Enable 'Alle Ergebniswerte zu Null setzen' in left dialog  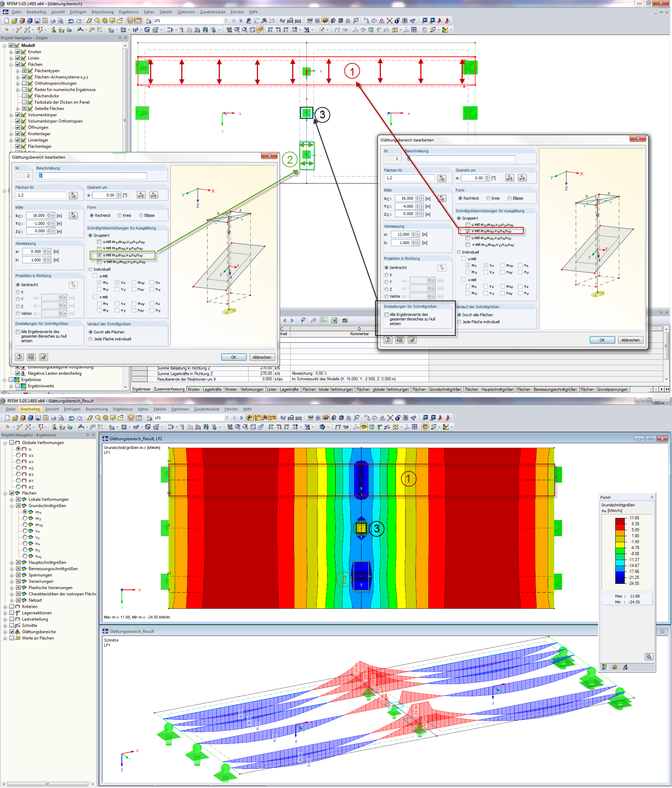pos(18,332)
